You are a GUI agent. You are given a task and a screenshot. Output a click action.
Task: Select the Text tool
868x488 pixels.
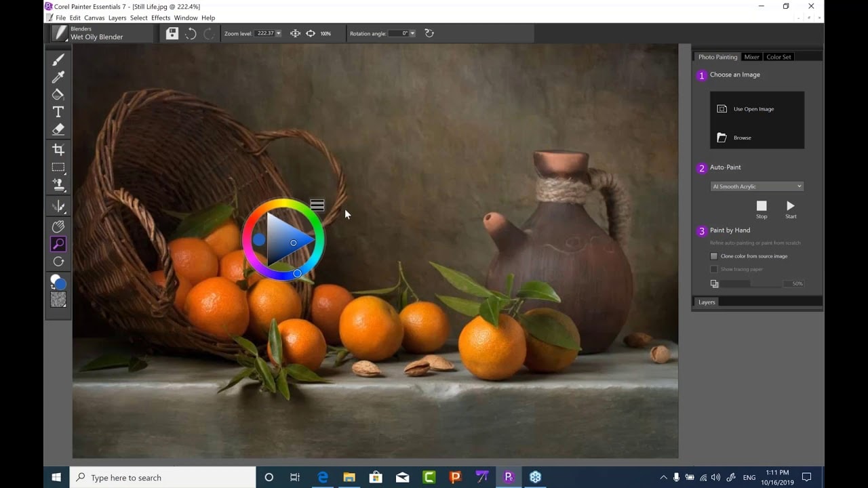(58, 112)
